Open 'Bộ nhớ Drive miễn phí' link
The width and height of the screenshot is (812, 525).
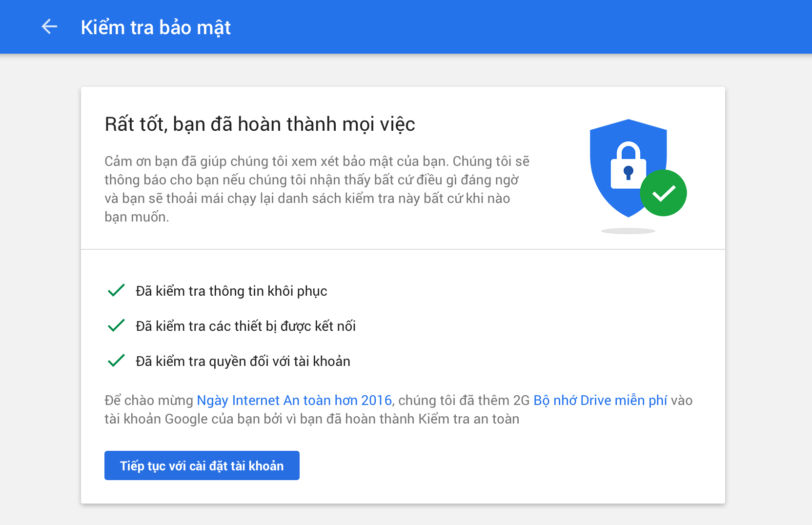[600, 400]
